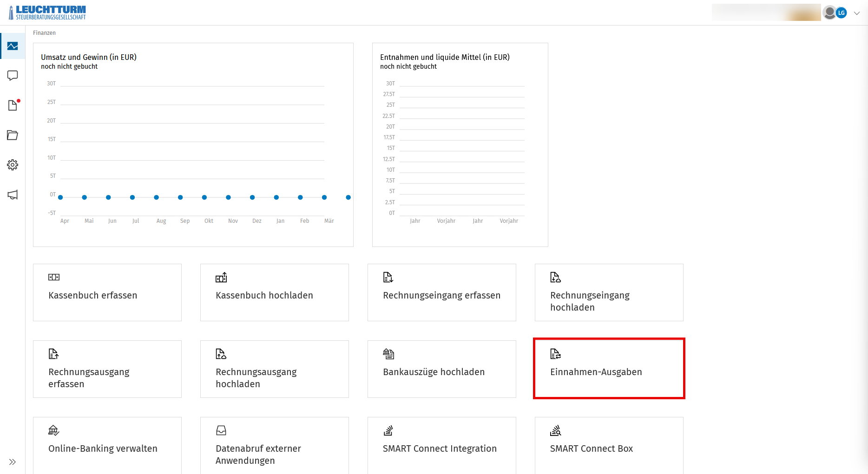Open the Finanzen chart icon in sidebar
Image resolution: width=868 pixels, height=474 pixels.
point(13,46)
